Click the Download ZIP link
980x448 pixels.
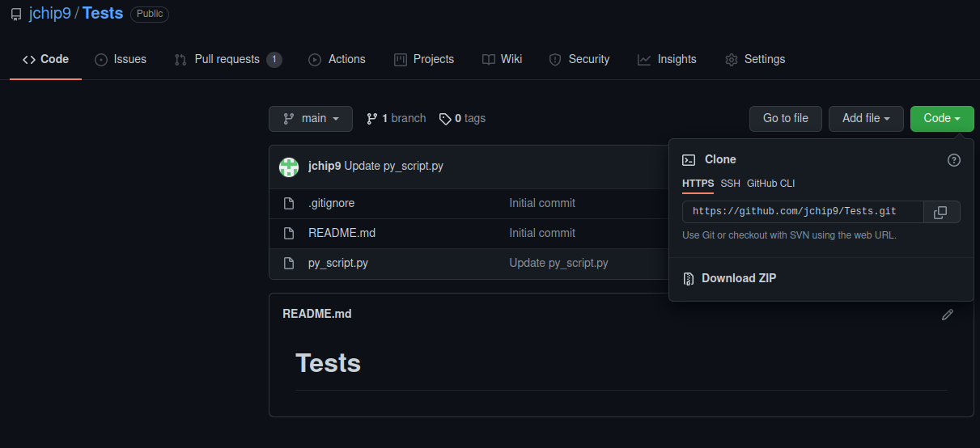click(x=739, y=278)
